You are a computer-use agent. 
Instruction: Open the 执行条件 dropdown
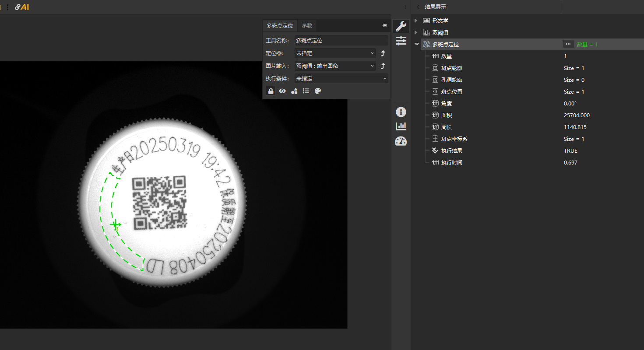pyautogui.click(x=341, y=79)
